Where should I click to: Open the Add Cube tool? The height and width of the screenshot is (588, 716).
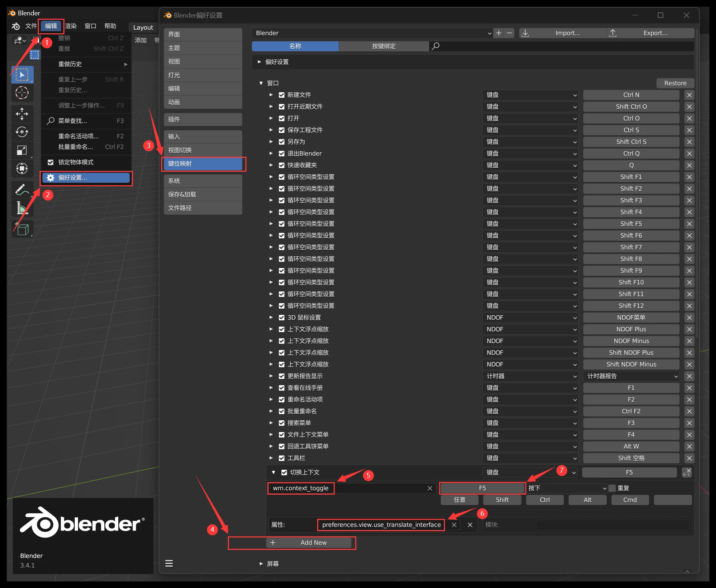(22, 229)
